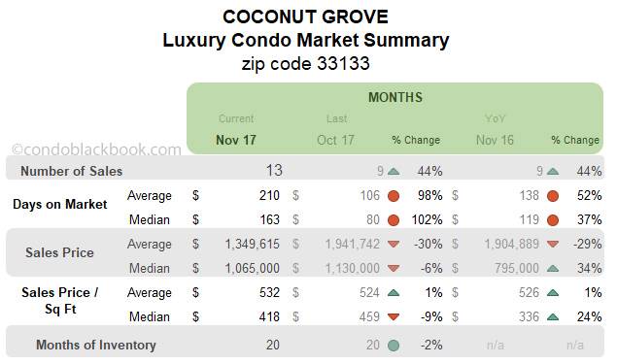Click red down triangle beside -30% change

pyautogui.click(x=394, y=244)
